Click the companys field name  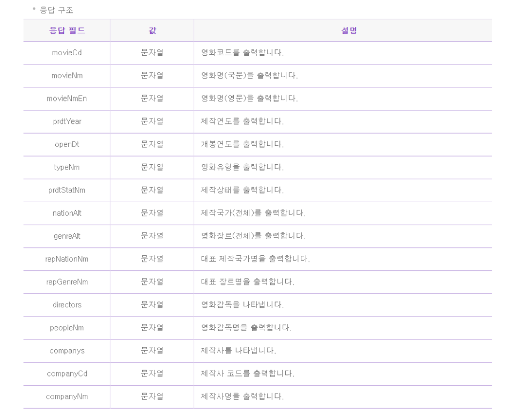[x=67, y=351]
